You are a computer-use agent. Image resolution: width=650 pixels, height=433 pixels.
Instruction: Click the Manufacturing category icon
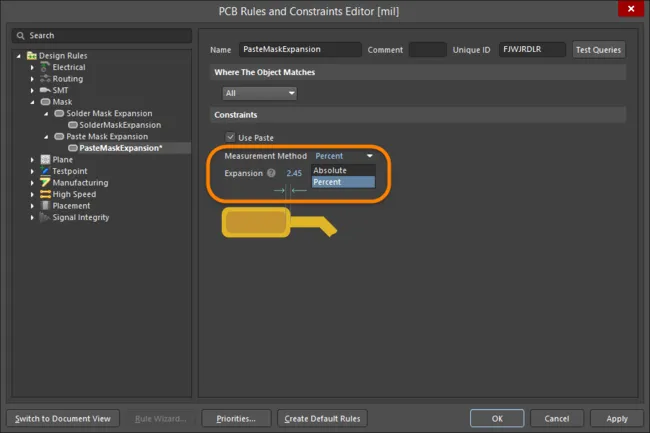coord(45,182)
